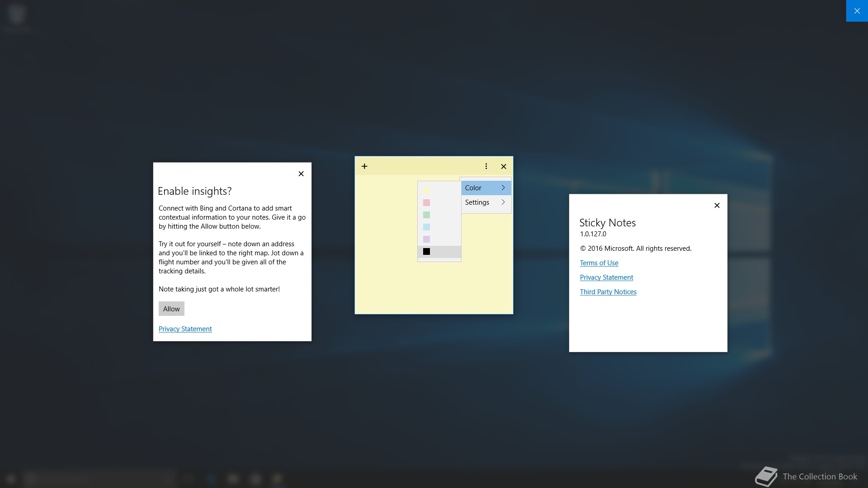868x488 pixels.
Task: Open Privacy Statement in Enable insights dialog
Action: click(x=185, y=329)
